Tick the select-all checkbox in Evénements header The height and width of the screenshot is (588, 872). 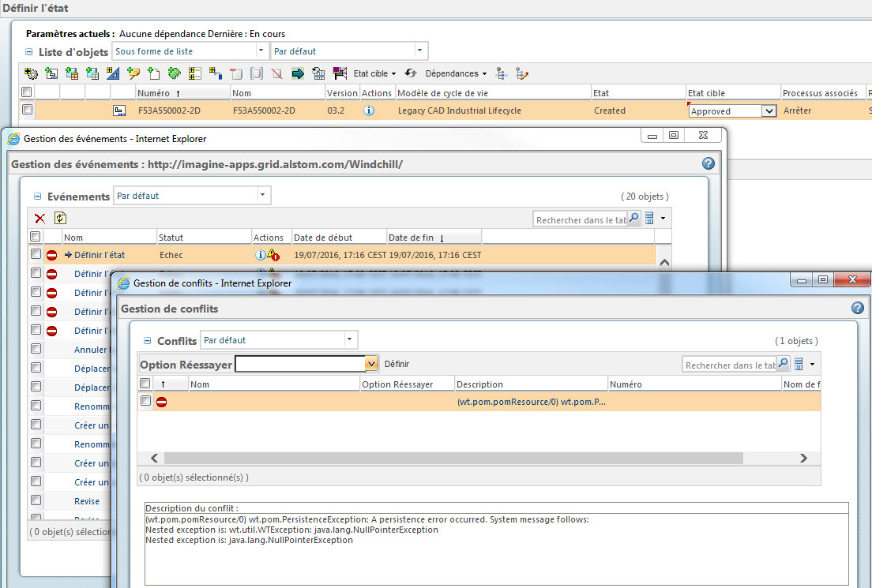pos(35,236)
